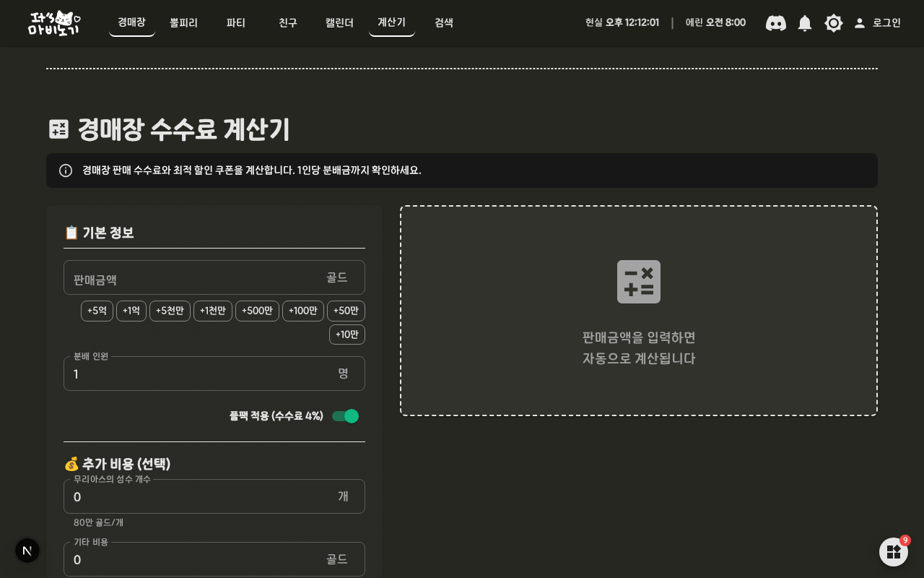Open floating apps grid button with badge 9

(894, 552)
